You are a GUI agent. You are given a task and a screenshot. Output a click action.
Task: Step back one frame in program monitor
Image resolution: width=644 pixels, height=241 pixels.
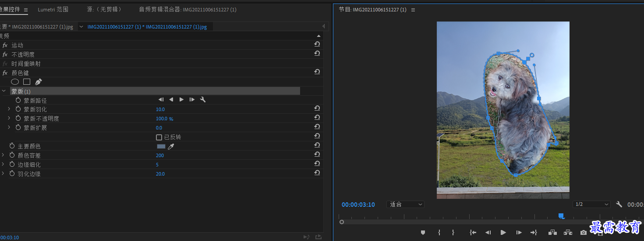pos(488,233)
